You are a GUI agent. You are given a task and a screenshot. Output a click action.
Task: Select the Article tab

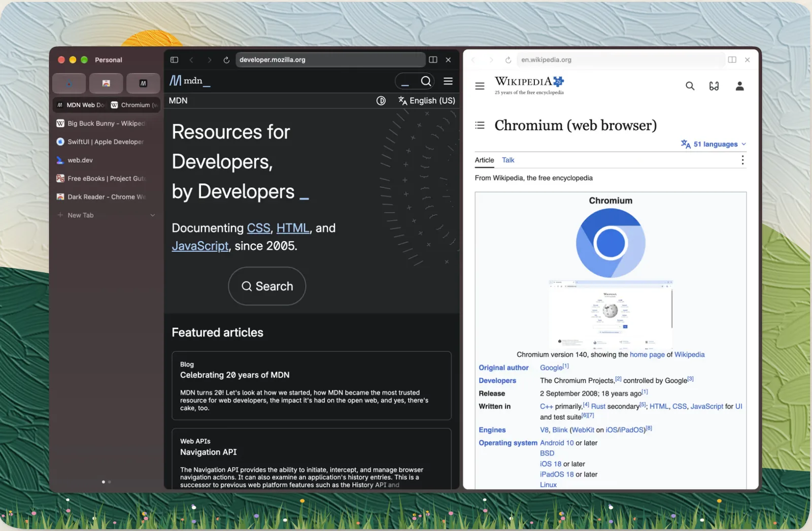484,160
